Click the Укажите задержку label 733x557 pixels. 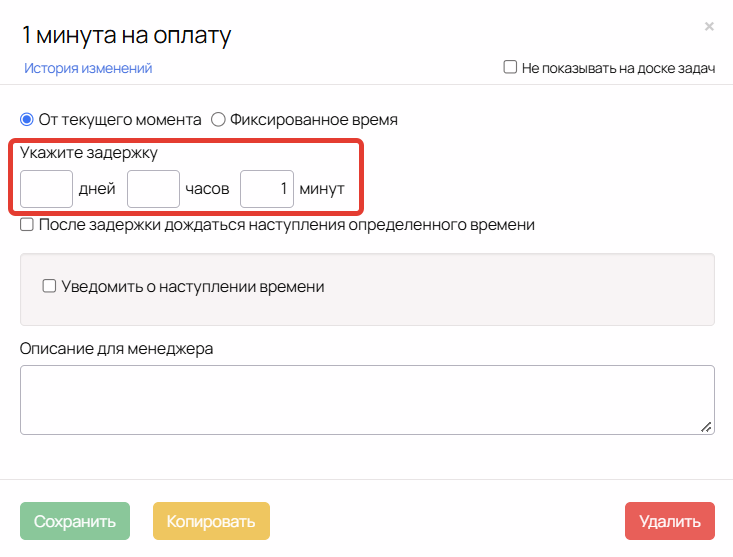pyautogui.click(x=89, y=153)
